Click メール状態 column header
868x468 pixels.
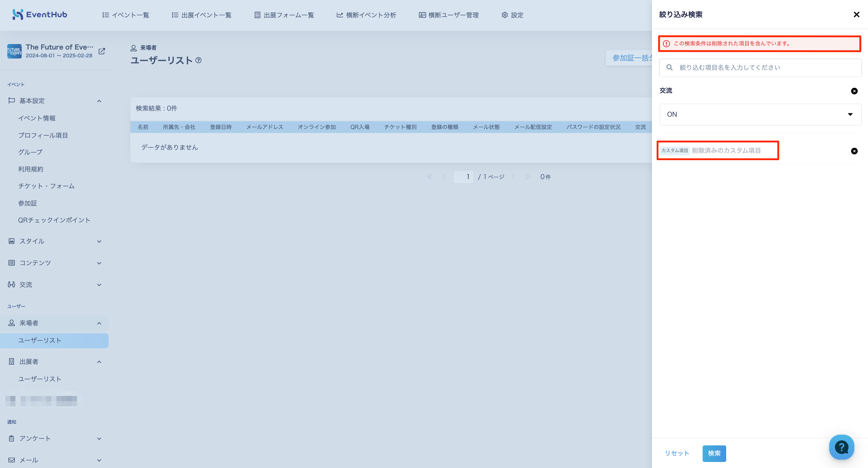(x=486, y=127)
